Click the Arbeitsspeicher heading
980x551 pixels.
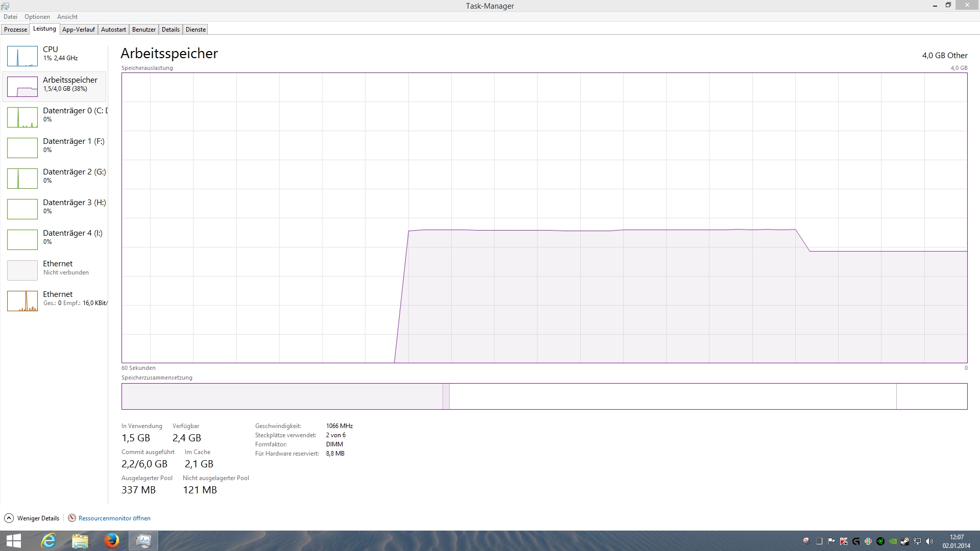[x=169, y=54]
